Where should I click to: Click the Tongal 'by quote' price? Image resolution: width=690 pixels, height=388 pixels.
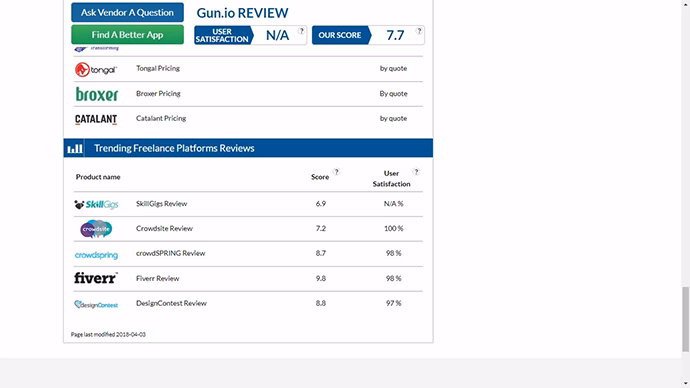393,68
